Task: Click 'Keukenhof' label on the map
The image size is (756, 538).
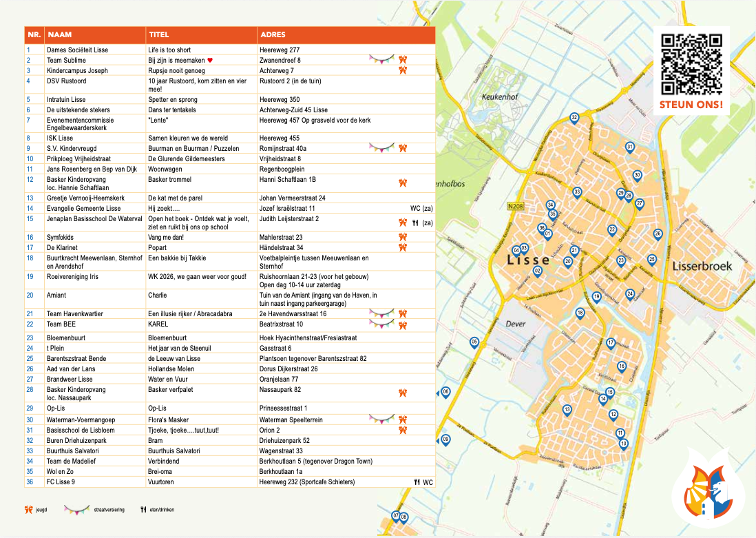Action: pos(499,97)
